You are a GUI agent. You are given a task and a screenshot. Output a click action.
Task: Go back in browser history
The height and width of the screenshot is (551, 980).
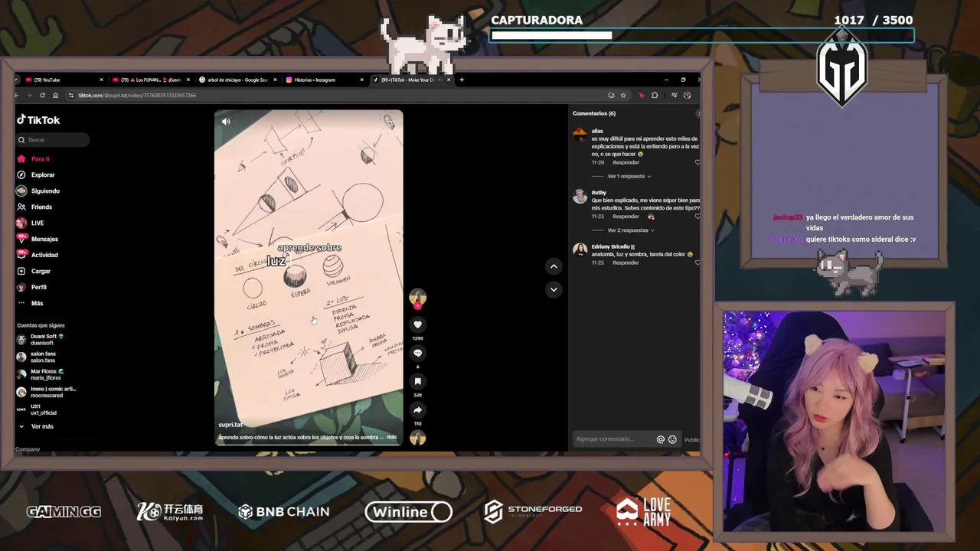(x=17, y=95)
